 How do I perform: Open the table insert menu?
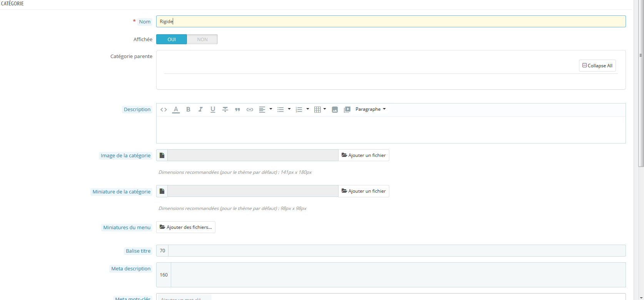(x=320, y=110)
